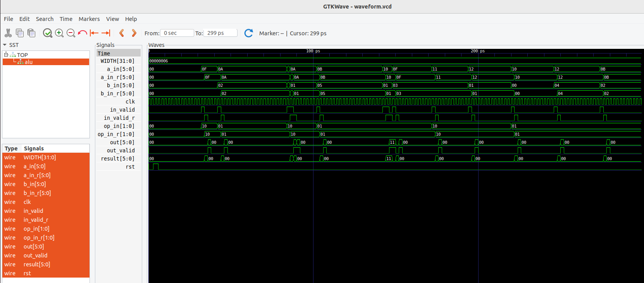The image size is (644, 283).
Task: Select in_valid wire in signal list
Action: (x=46, y=211)
